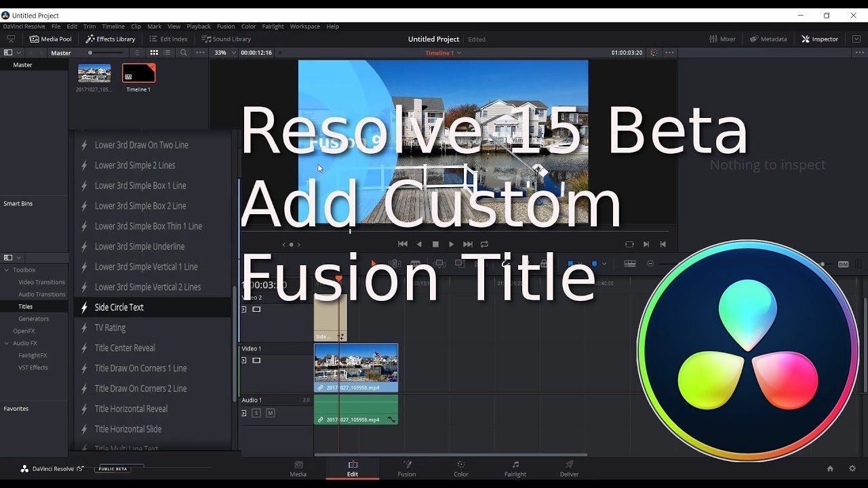Select Audio Transitions in Toolbox
Screen dimensions: 868x488
[42, 294]
